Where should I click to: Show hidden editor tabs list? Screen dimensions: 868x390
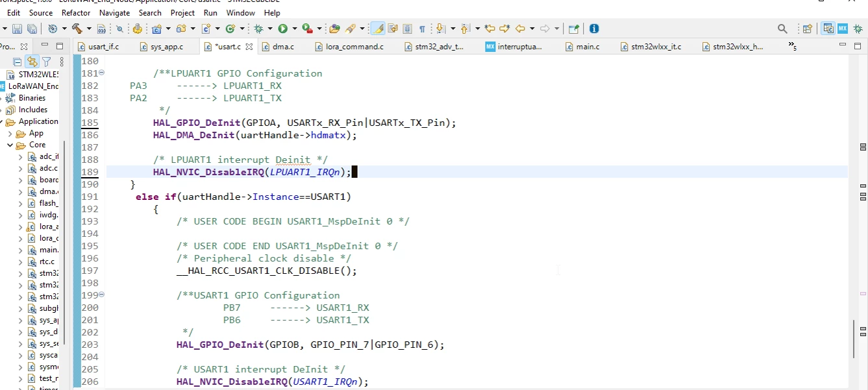point(792,47)
